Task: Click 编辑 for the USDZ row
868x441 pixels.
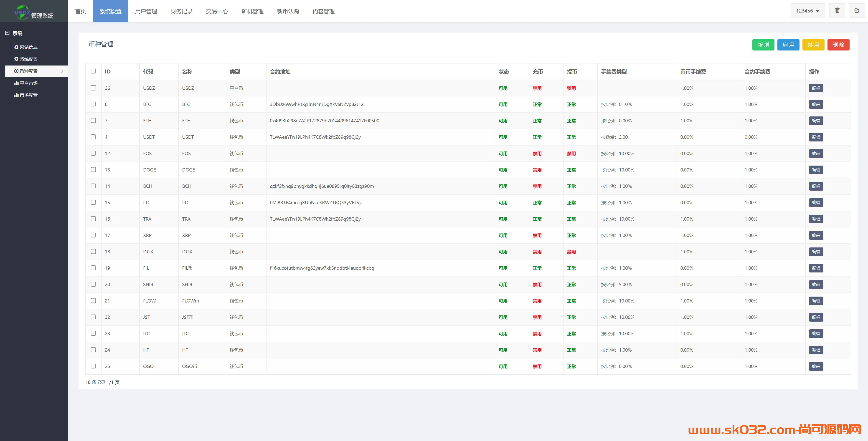Action: [816, 88]
